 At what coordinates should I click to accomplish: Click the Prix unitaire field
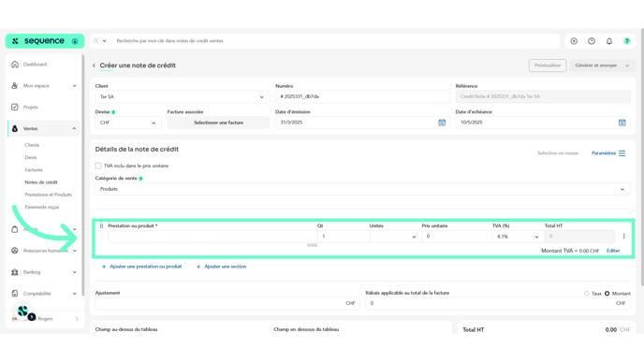pyautogui.click(x=457, y=237)
